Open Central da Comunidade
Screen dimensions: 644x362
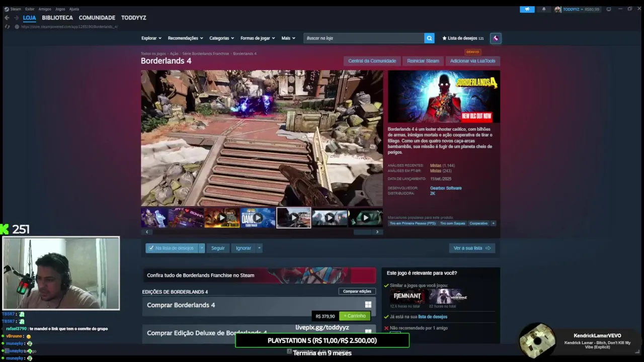372,61
